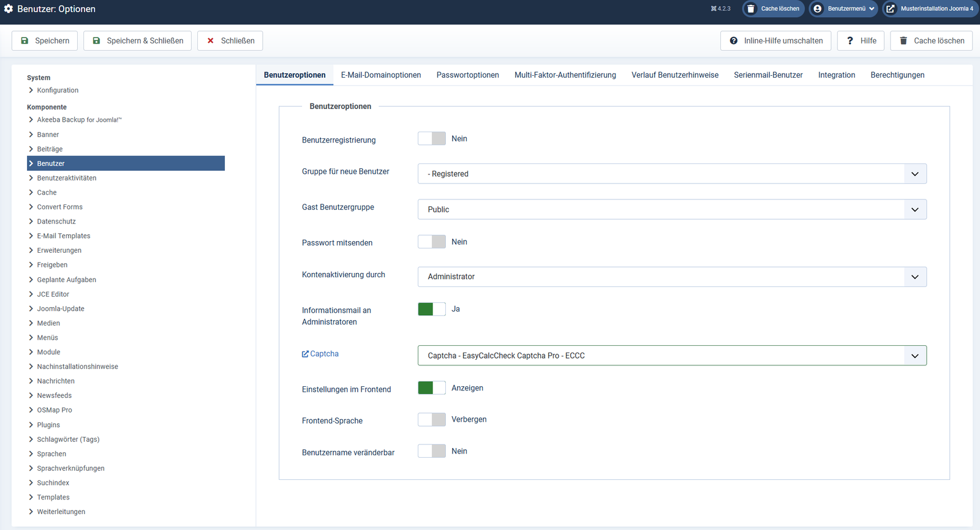Disable the Informationsmail an Administratoren toggle
The width and height of the screenshot is (980, 530).
point(432,309)
